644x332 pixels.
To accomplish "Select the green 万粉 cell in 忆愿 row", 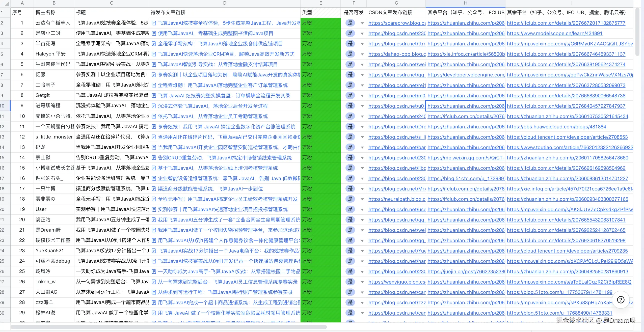I will 320,75.
